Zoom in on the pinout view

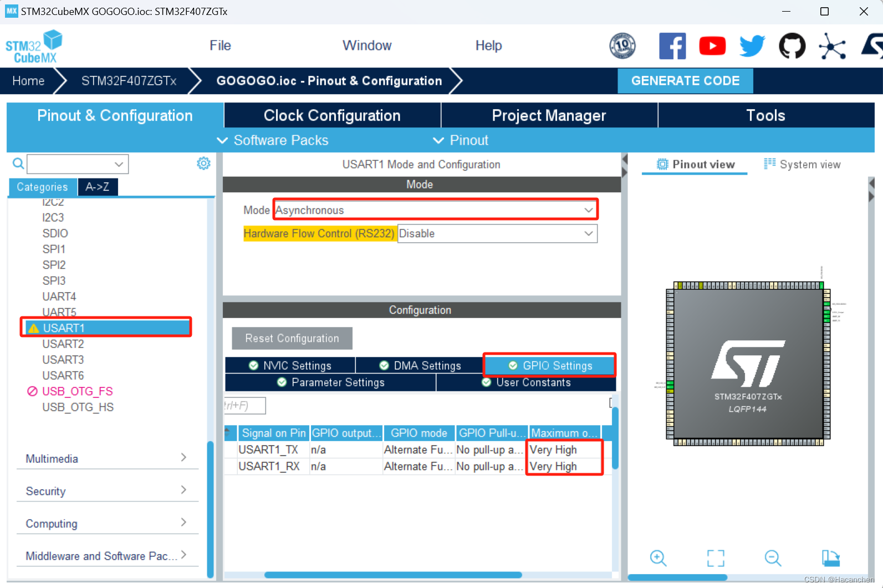(658, 558)
